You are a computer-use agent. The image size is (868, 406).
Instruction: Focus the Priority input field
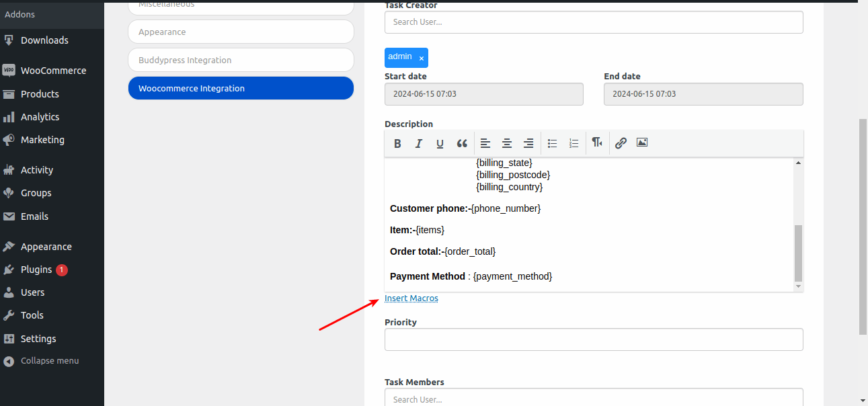click(x=594, y=339)
